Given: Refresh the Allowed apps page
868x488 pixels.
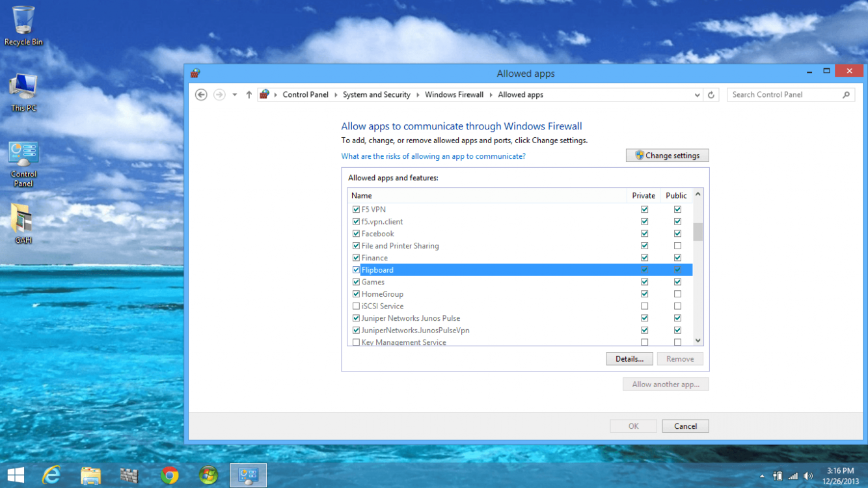Looking at the screenshot, I should click(x=711, y=95).
